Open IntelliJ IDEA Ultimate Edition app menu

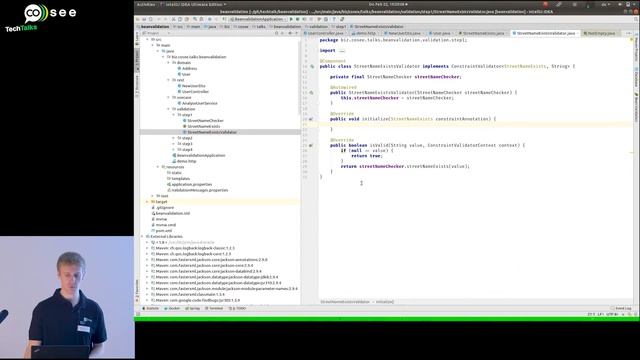pos(194,4)
